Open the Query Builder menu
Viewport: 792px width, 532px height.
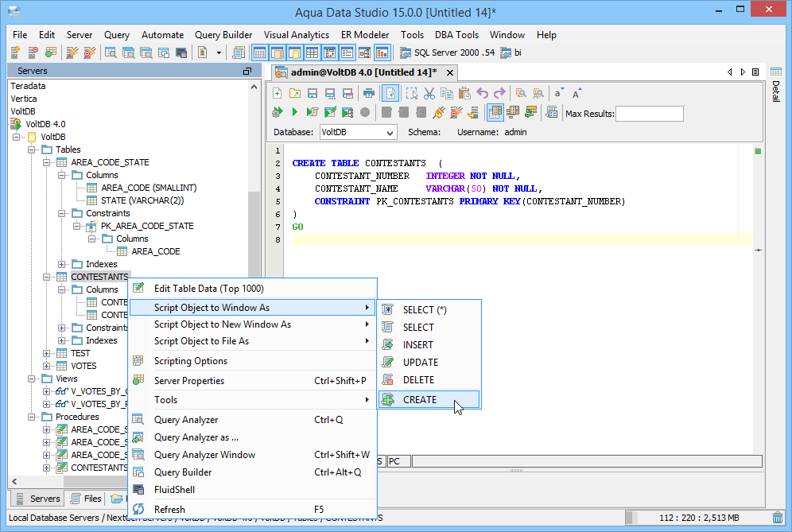(223, 35)
